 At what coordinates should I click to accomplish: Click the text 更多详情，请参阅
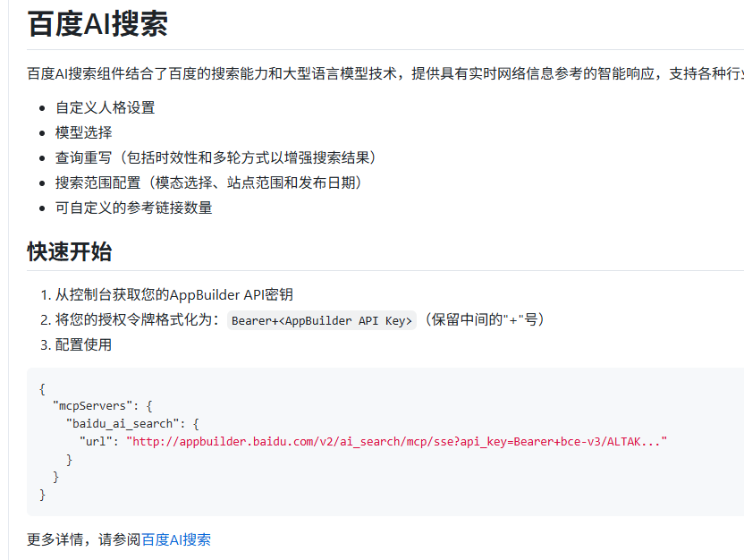(84, 539)
